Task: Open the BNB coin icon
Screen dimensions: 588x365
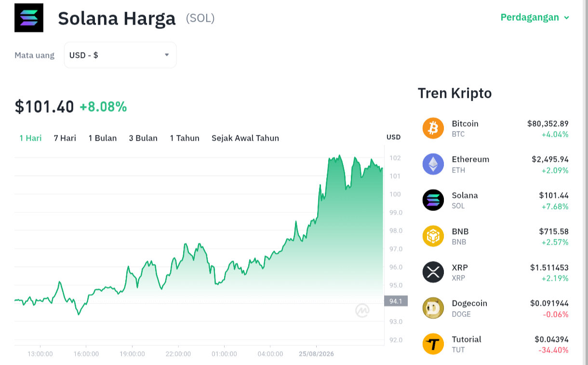Action: (x=433, y=236)
